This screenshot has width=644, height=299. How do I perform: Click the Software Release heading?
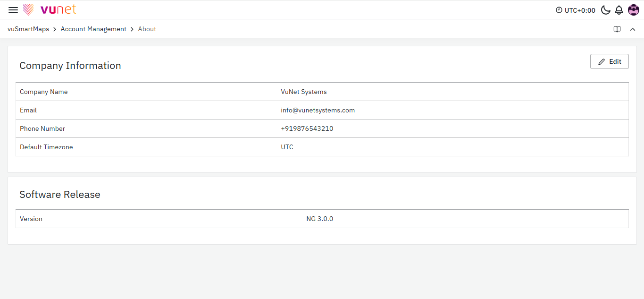60,195
